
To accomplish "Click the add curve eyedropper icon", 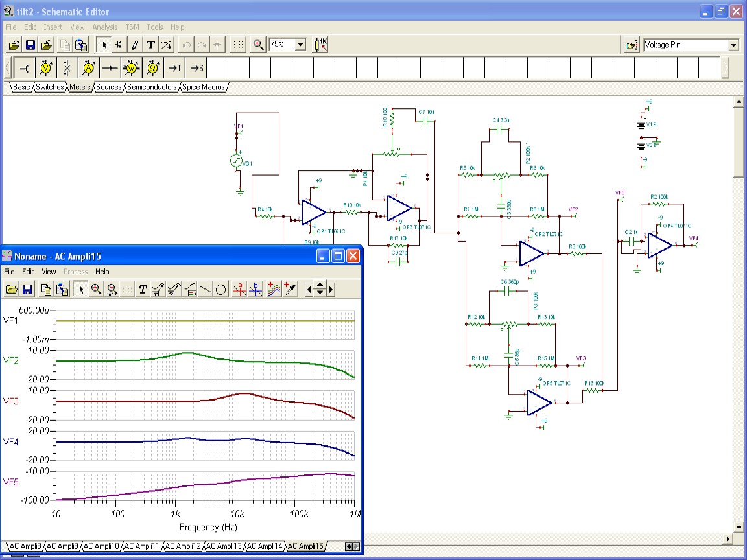I will coord(290,290).
